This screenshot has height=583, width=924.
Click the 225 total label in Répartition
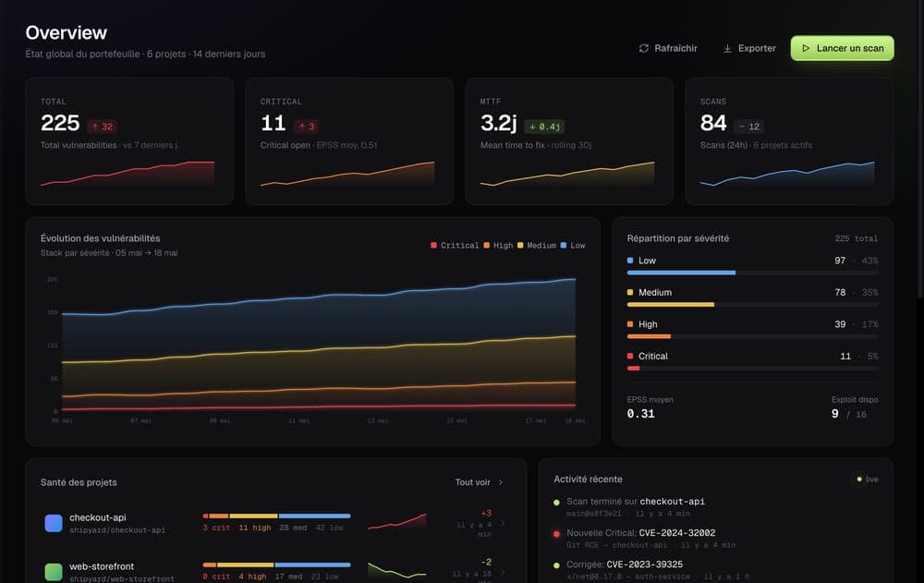[x=857, y=238]
